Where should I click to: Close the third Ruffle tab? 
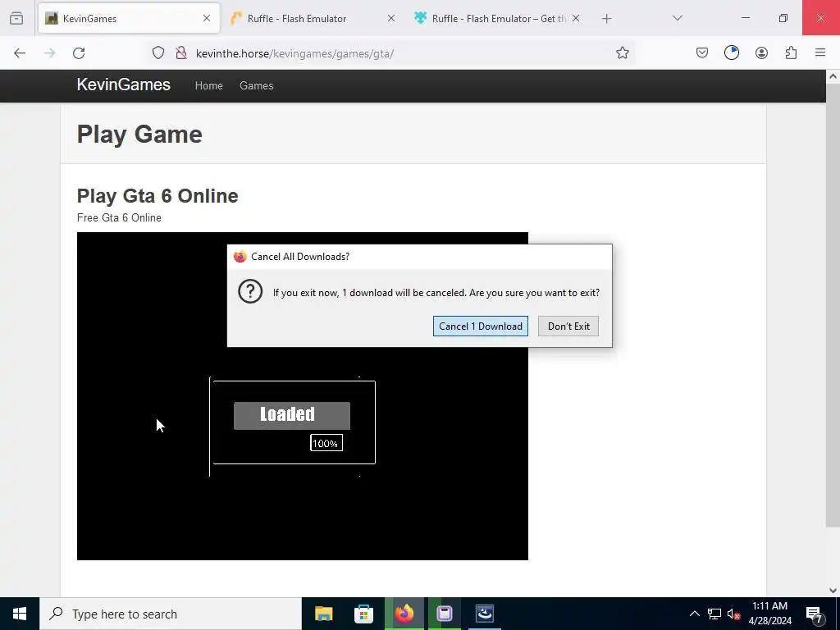coord(575,18)
